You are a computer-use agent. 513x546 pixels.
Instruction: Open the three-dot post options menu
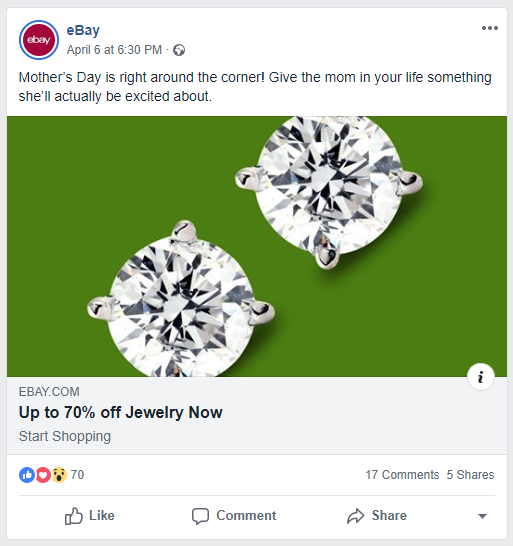coord(490,28)
